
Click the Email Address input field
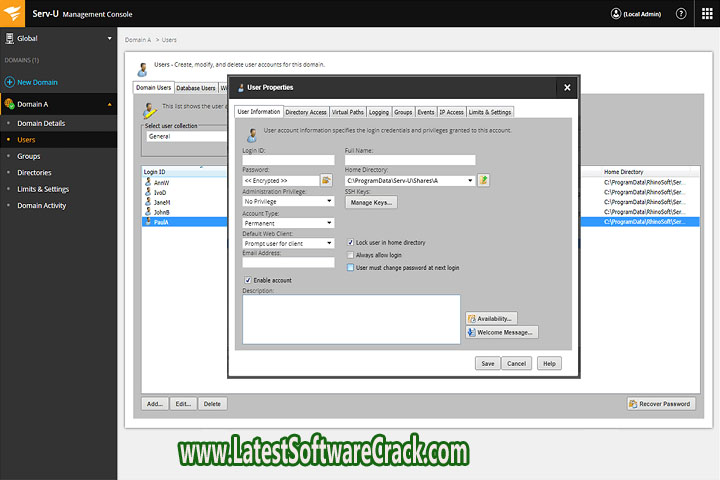[x=288, y=262]
